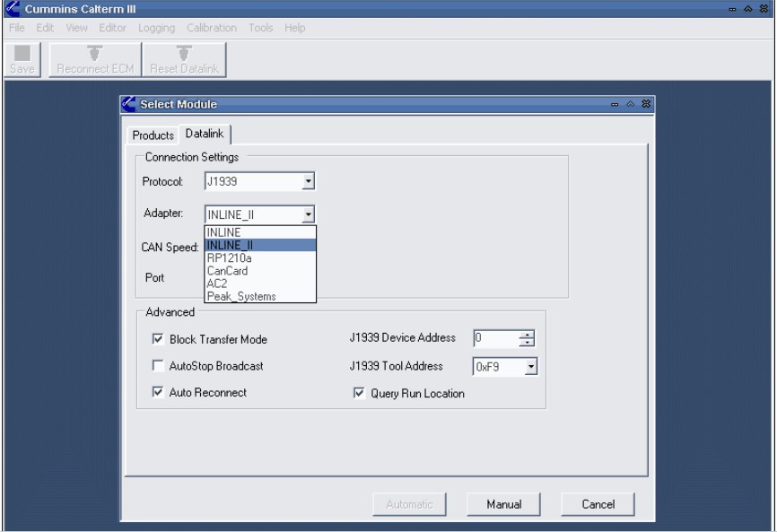Screen dimensions: 777x532
Task: Click the Manual button
Action: tap(503, 504)
